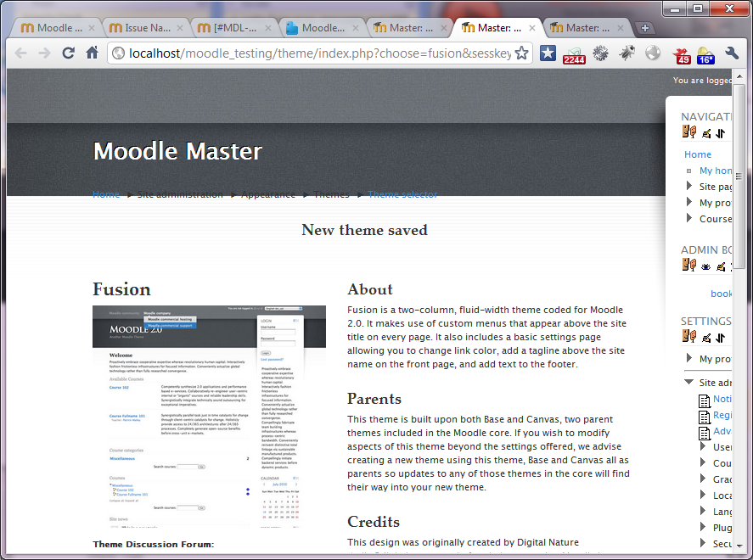Click the browser address bar URL
Image resolution: width=753 pixels, height=560 pixels.
[319, 53]
